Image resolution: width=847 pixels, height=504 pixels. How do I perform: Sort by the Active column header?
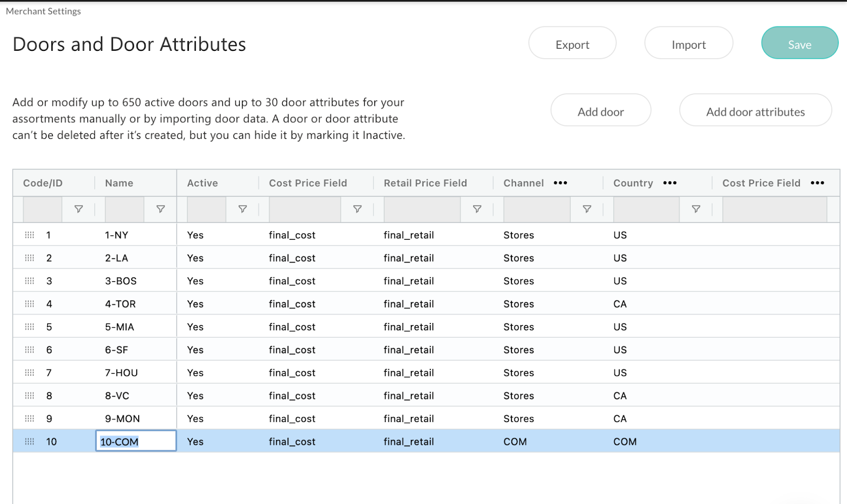pyautogui.click(x=202, y=183)
